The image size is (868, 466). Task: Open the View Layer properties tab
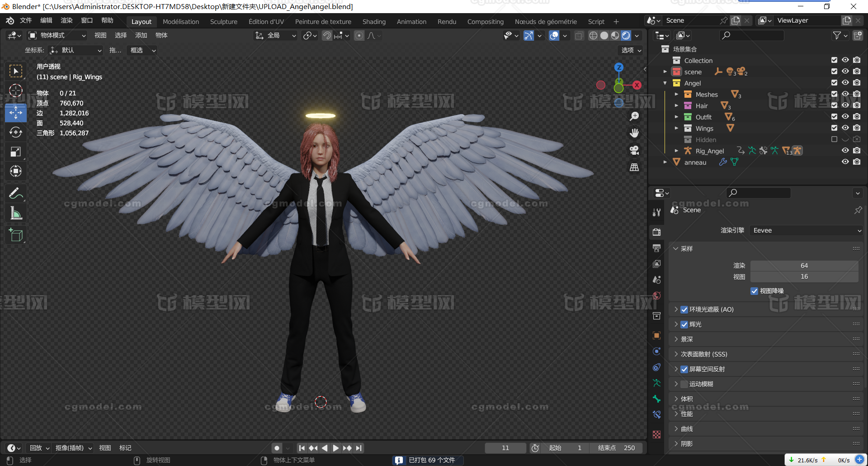tap(657, 264)
